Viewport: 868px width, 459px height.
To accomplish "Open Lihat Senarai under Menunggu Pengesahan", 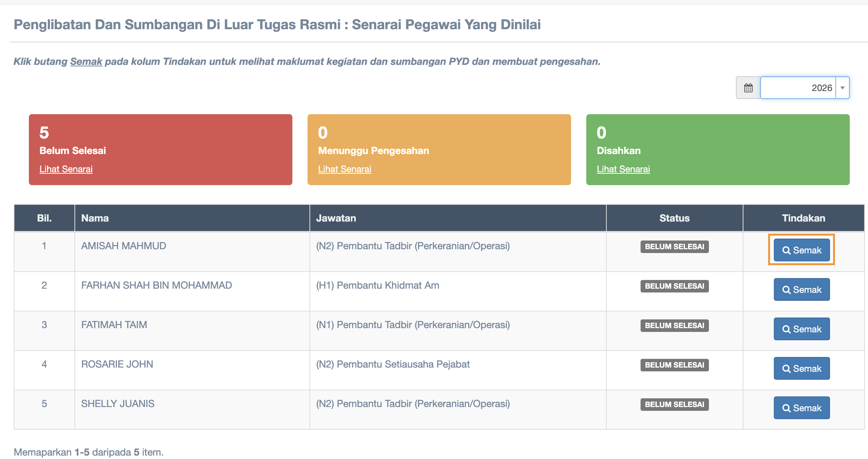I will (344, 169).
